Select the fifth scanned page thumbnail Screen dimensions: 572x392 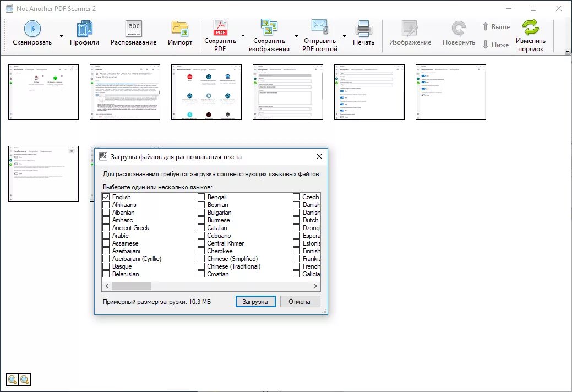(369, 92)
